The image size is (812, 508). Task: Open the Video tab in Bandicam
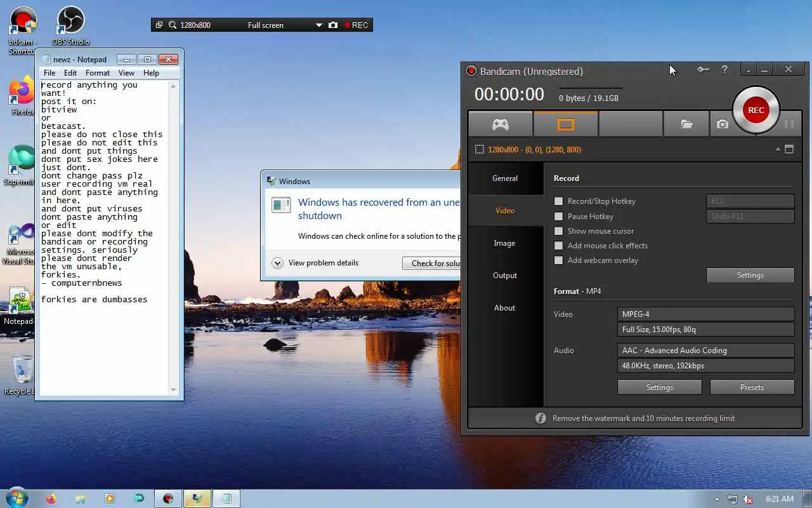tap(505, 211)
